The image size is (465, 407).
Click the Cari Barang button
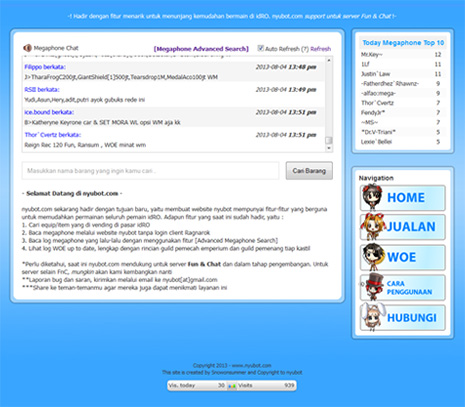[309, 171]
